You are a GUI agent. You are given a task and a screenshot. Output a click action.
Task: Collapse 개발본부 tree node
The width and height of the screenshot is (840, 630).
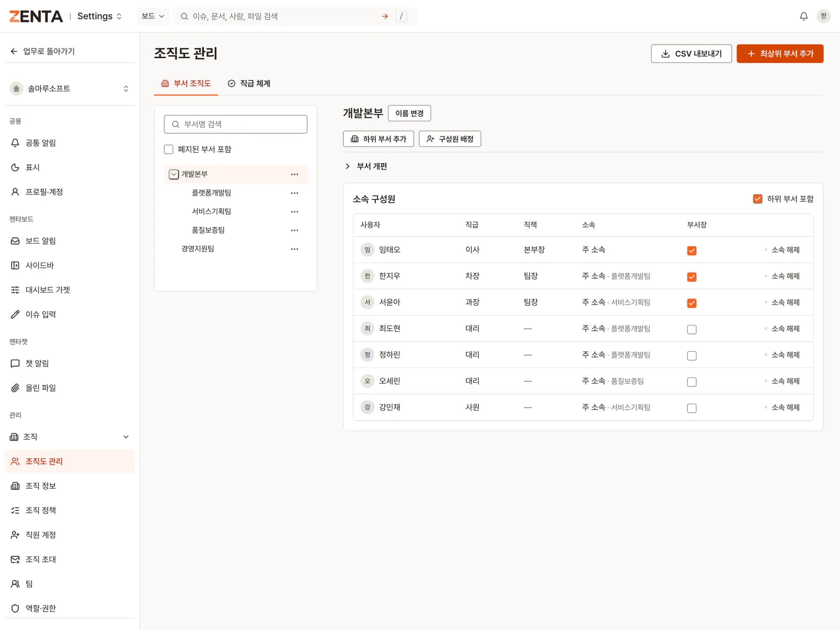point(174,174)
